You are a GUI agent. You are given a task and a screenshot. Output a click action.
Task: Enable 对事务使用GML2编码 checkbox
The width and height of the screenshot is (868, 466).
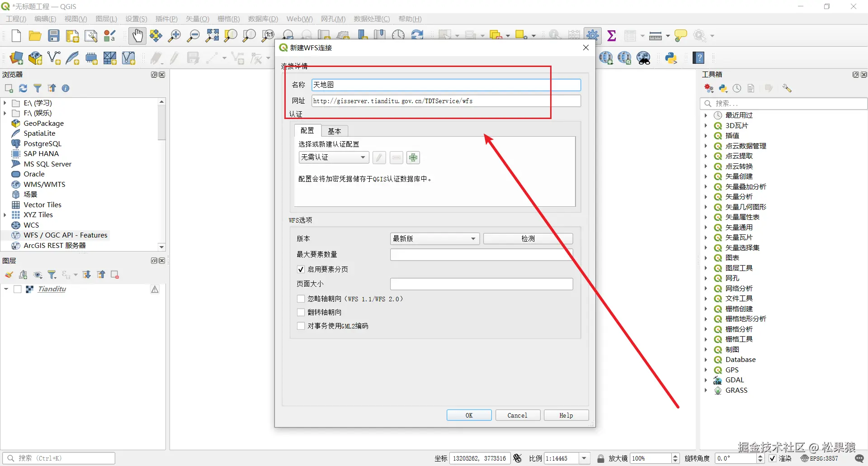tap(301, 326)
